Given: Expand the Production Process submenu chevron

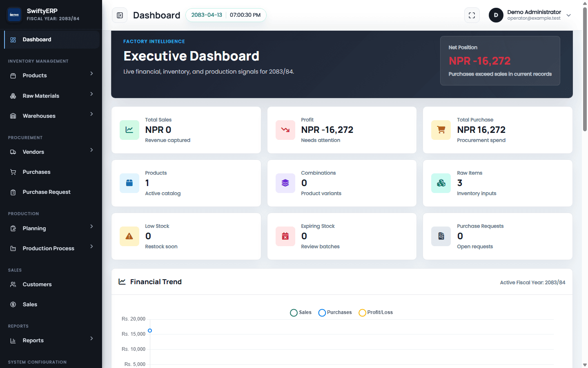Looking at the screenshot, I should point(91,247).
